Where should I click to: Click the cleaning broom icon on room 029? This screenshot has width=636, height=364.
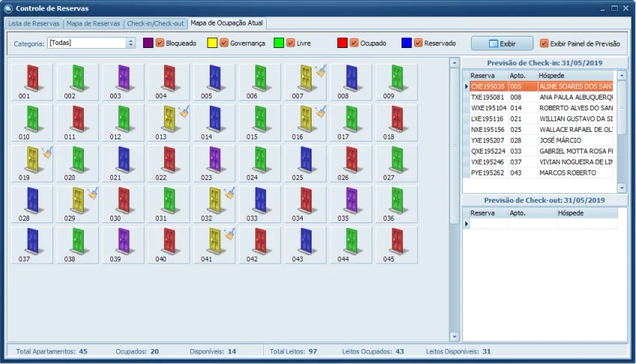(x=94, y=193)
